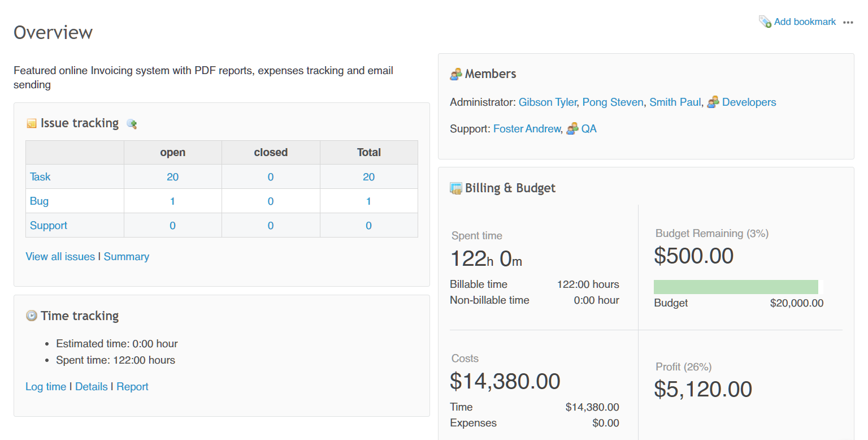Open the Add bookmark link
Screen dimensions: 868x440
click(x=805, y=22)
